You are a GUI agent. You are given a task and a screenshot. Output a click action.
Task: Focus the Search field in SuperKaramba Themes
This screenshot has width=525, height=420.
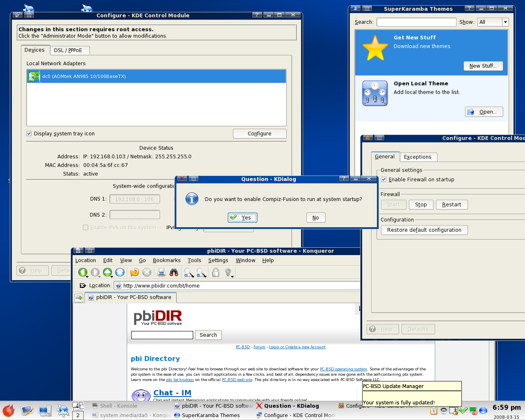click(x=416, y=22)
